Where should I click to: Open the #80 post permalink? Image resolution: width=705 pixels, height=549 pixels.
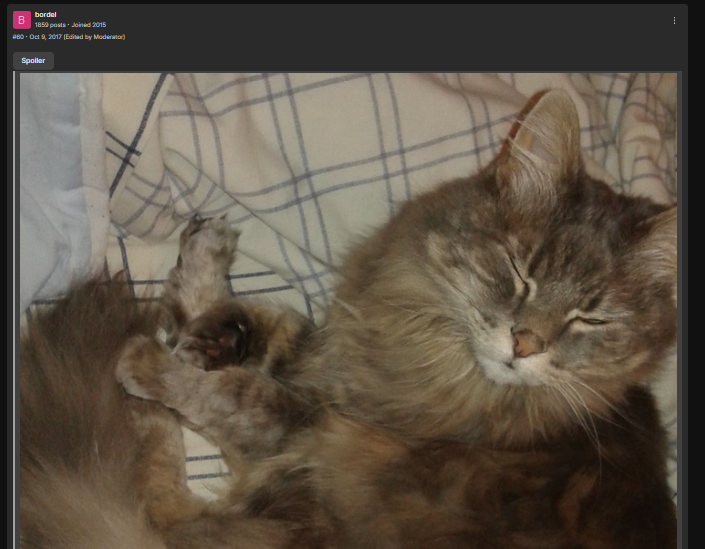click(x=18, y=37)
